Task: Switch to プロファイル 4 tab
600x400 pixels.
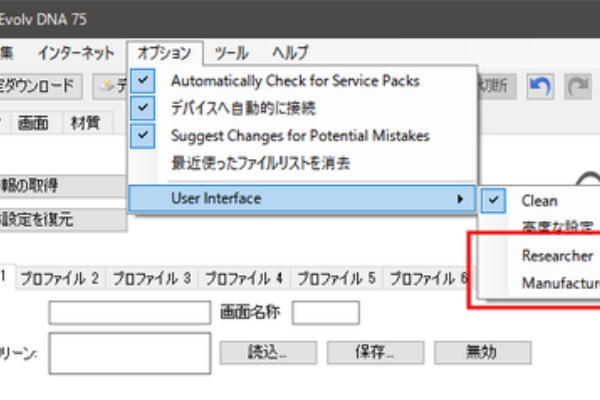Action: coord(244,278)
